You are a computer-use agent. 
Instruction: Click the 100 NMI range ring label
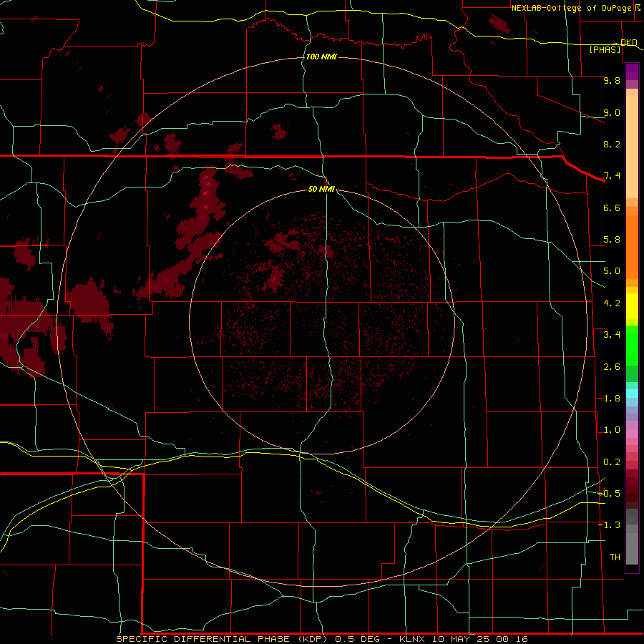click(x=321, y=57)
